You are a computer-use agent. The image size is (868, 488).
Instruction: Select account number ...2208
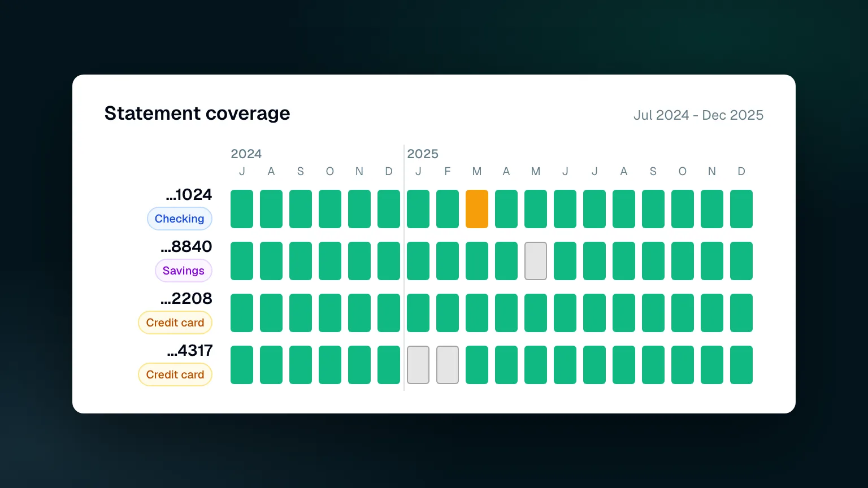click(x=187, y=298)
